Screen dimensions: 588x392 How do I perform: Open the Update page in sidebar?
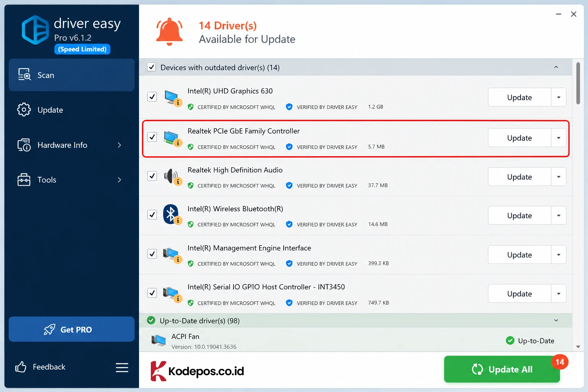pos(72,110)
